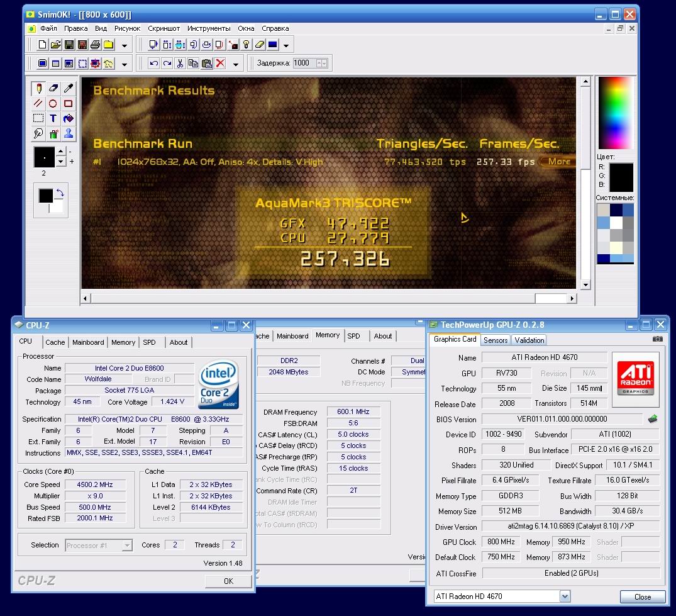Open the Processor #1 selection dropdown

(x=127, y=546)
